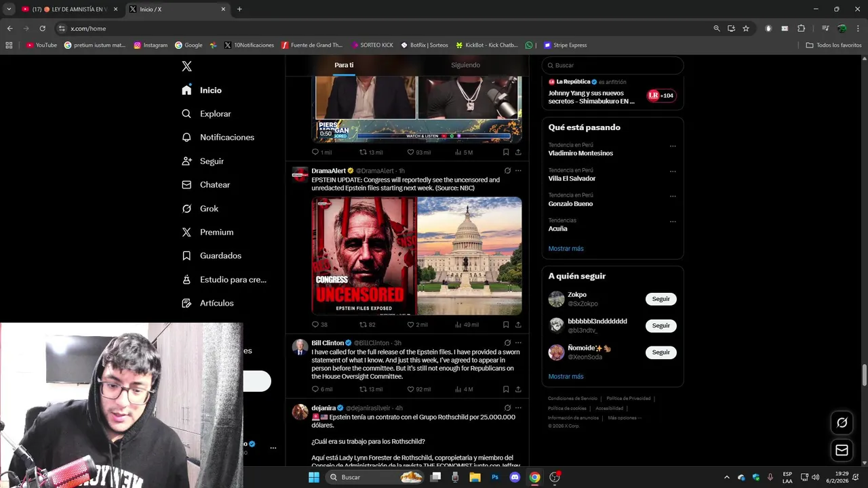The image size is (868, 488).
Task: Open the Política de Privacidad link
Action: pyautogui.click(x=629, y=399)
